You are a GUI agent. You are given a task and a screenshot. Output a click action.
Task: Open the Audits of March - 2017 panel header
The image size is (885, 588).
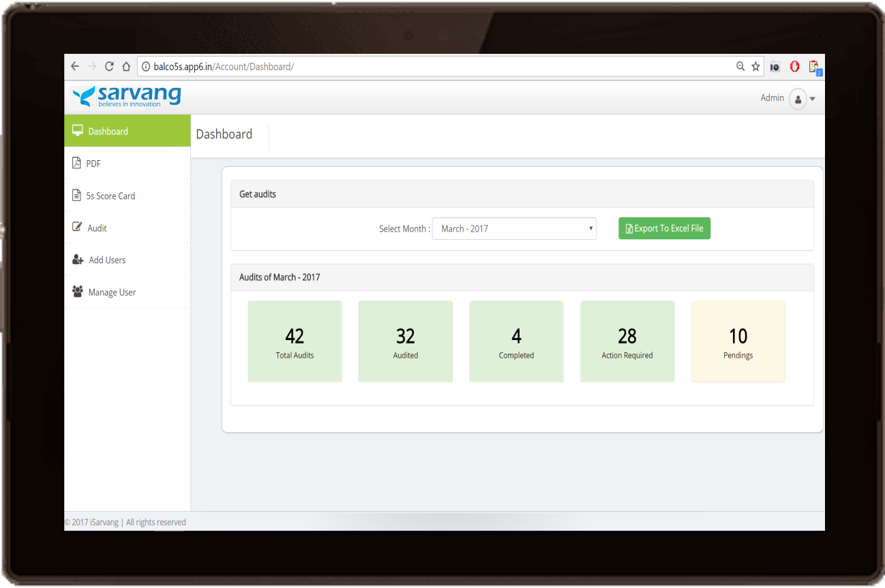coord(280,277)
